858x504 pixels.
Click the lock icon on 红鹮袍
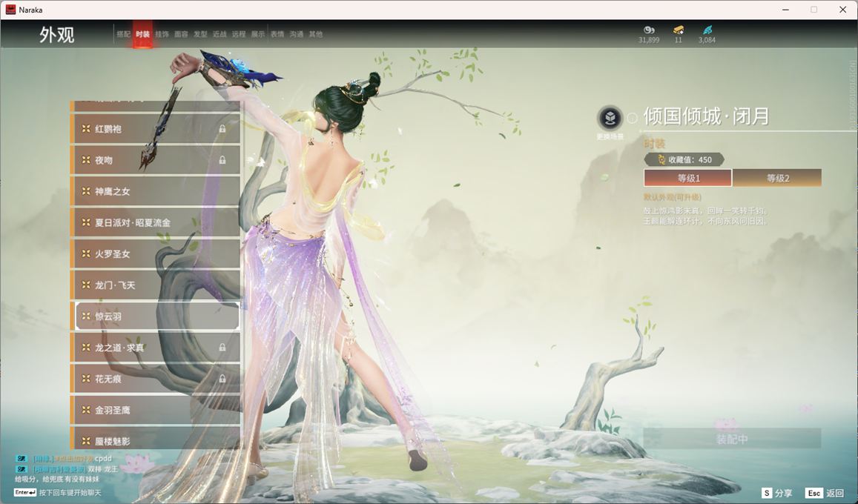(x=222, y=129)
